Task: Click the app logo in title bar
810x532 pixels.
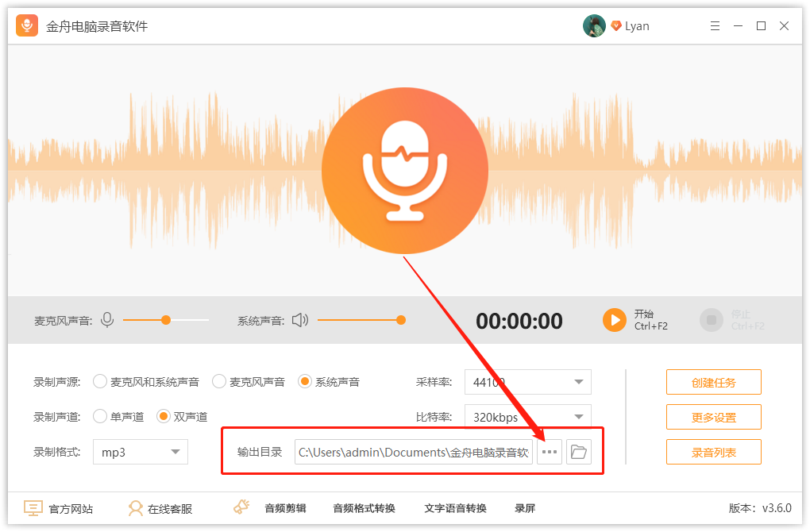Action: (25, 25)
